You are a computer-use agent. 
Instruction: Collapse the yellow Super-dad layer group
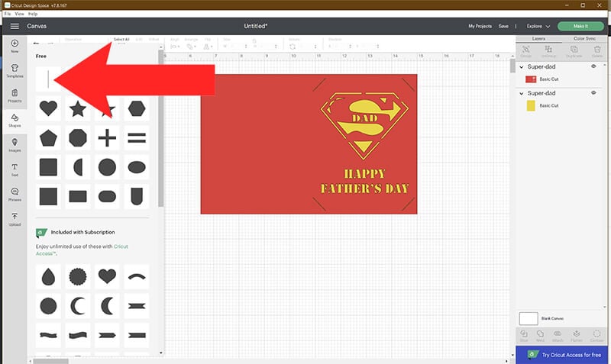(x=522, y=93)
